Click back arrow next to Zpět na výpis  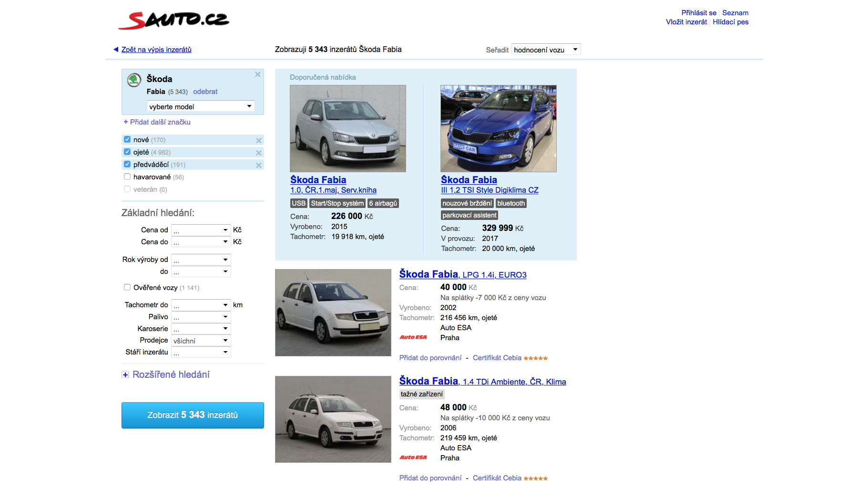click(115, 50)
